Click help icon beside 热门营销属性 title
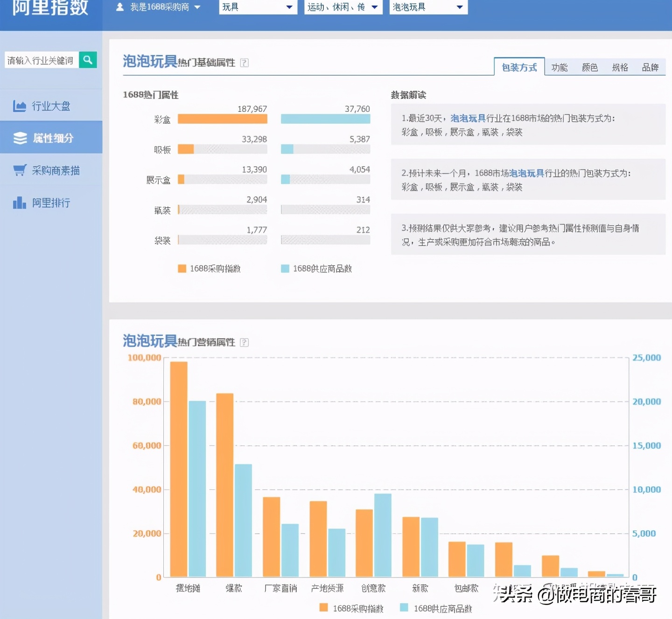The height and width of the screenshot is (619, 672). click(x=244, y=343)
